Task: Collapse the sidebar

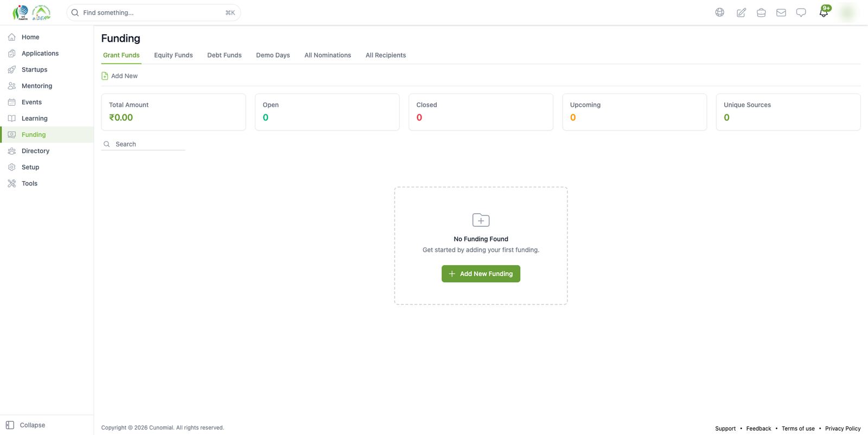Action: tap(25, 425)
